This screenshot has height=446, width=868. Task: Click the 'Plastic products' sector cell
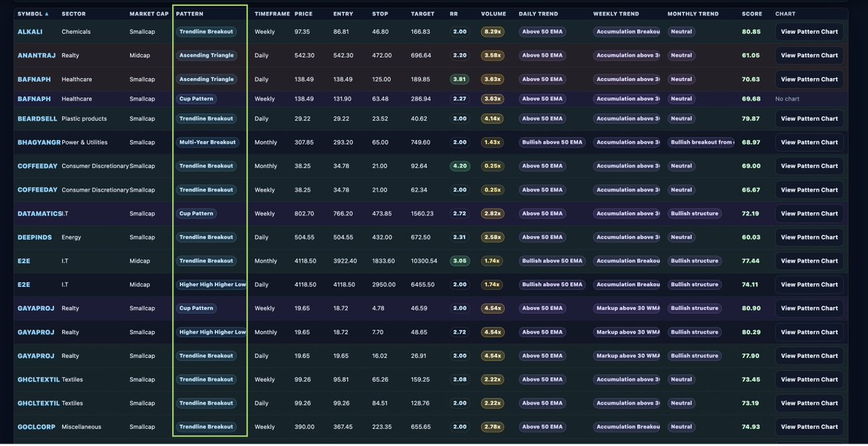click(x=85, y=119)
